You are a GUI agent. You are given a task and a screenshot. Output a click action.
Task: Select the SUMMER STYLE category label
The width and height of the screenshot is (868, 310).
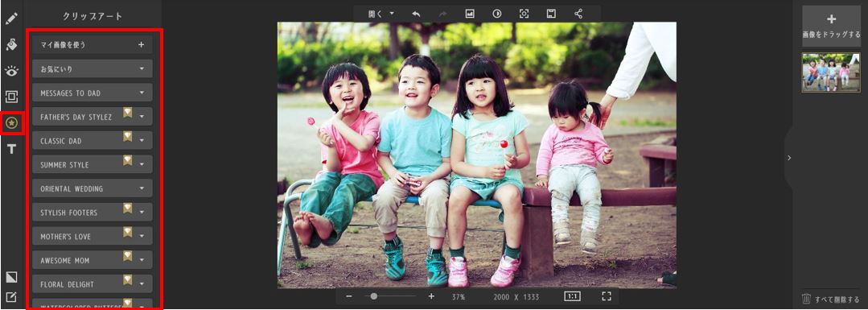tap(64, 165)
